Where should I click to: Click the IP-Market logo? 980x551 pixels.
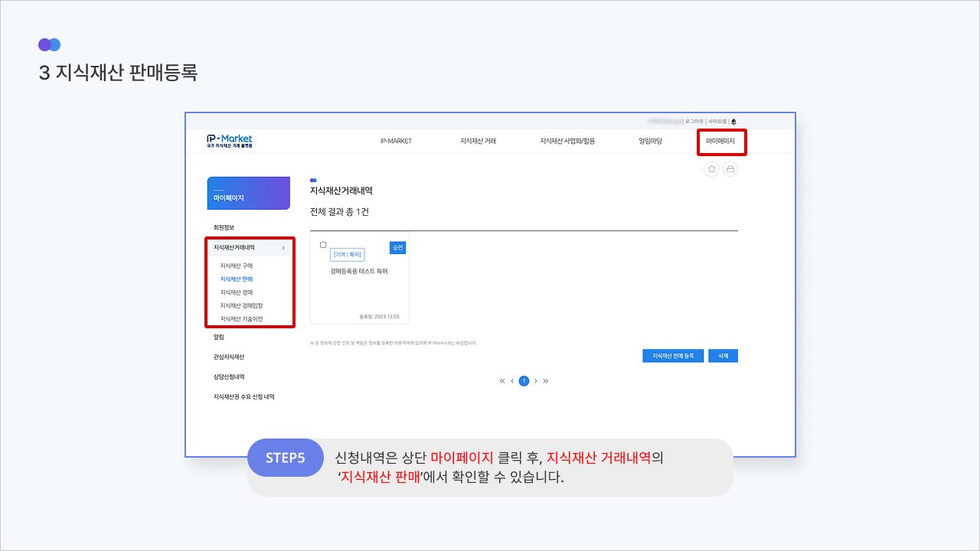tap(229, 141)
